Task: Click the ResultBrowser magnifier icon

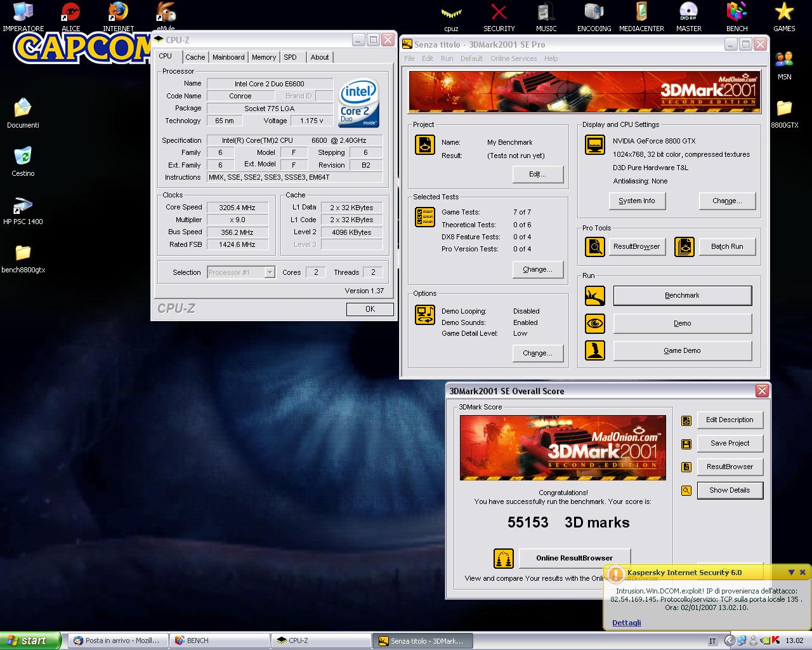Action: pos(595,246)
